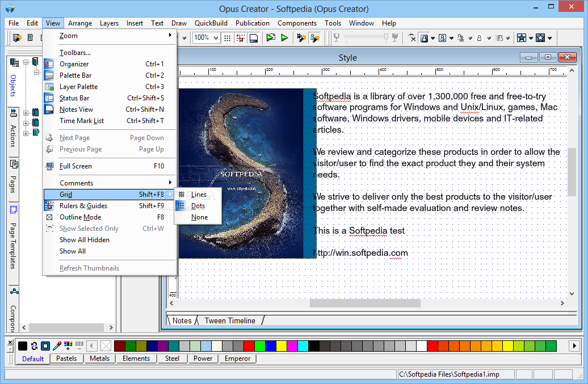
Task: Toggle Rulers & Guides option
Action: pos(110,206)
